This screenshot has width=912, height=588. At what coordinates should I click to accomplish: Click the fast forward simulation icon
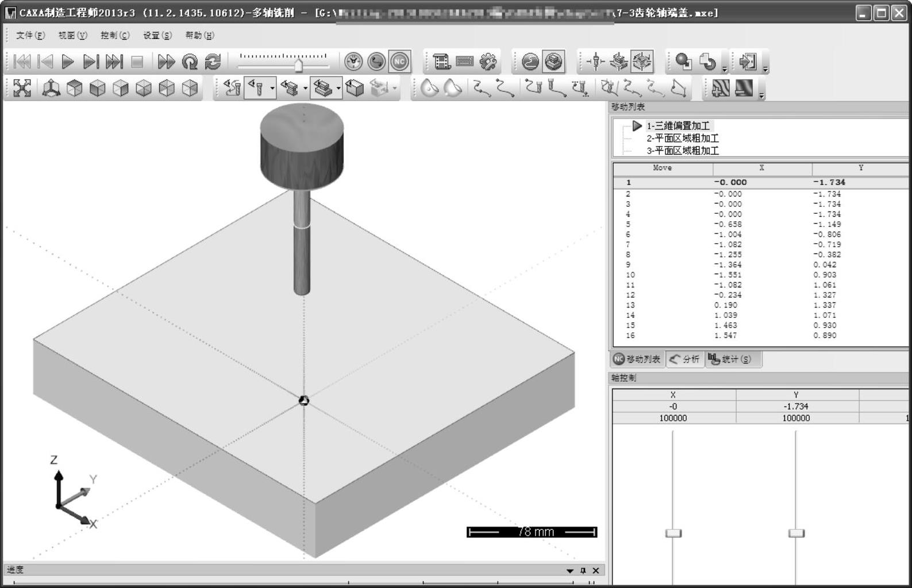[x=166, y=62]
